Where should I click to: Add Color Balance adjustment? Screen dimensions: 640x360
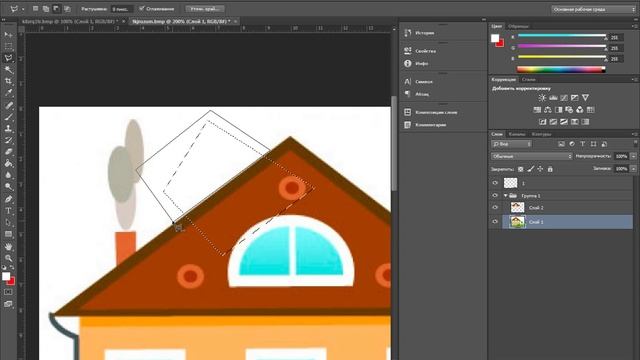(x=548, y=110)
